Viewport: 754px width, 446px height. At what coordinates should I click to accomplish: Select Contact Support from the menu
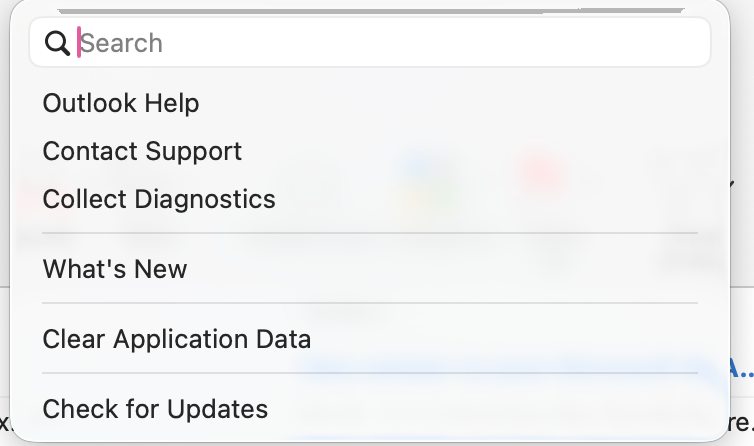[x=142, y=151]
